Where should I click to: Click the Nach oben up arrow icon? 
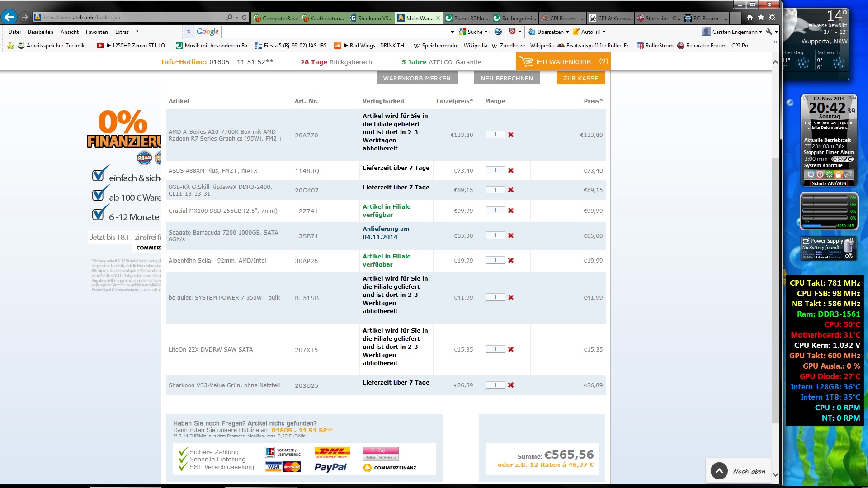coord(719,471)
